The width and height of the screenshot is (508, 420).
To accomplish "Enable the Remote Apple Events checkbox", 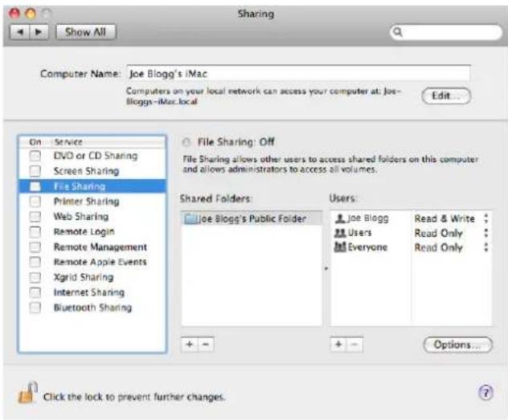I will point(35,262).
